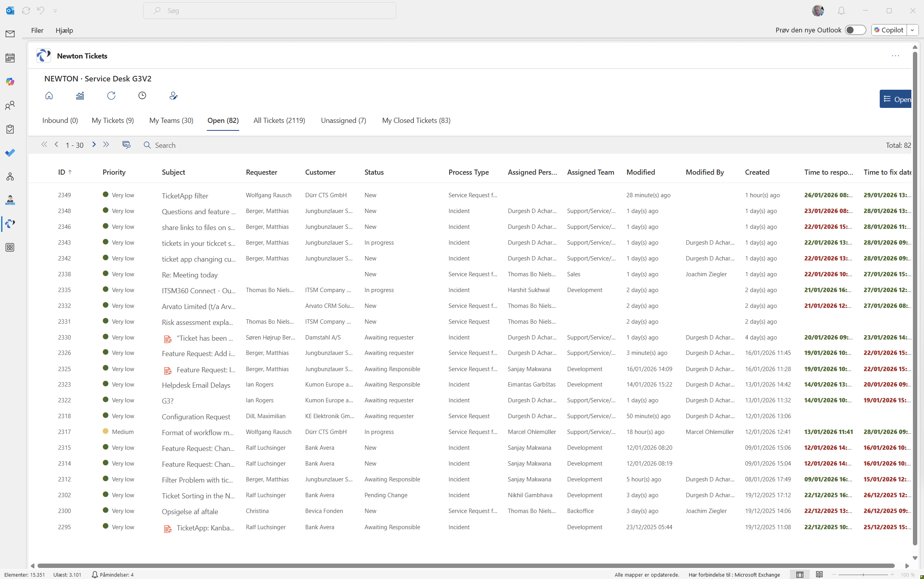
Task: Go to next page of tickets
Action: point(94,145)
